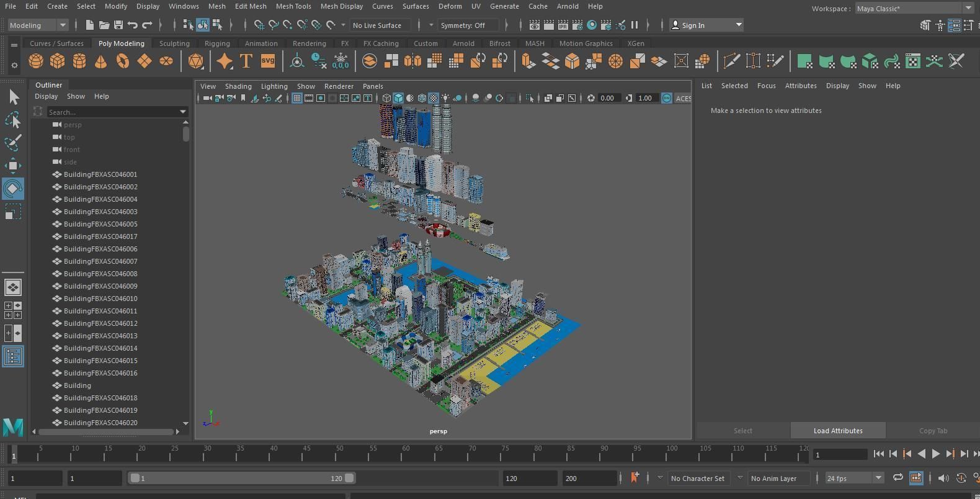This screenshot has height=499, width=980.
Task: Open the Outliner search filter dropdown
Action: click(x=183, y=112)
